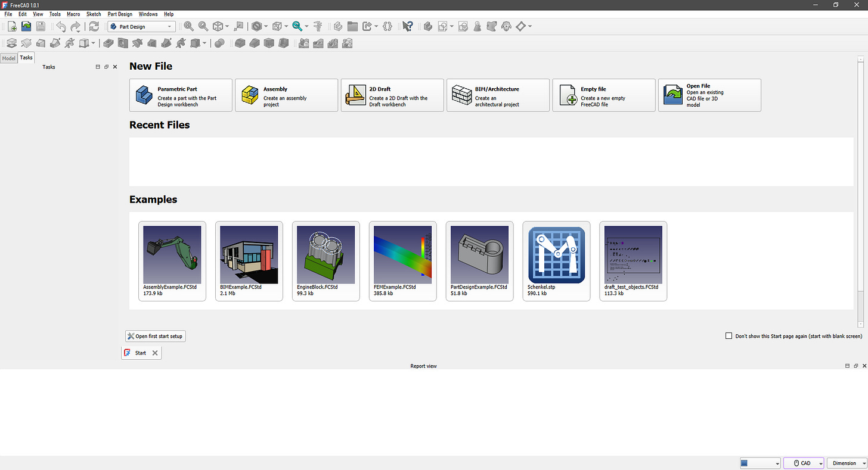
Task: Open the Sketch menu
Action: 94,14
